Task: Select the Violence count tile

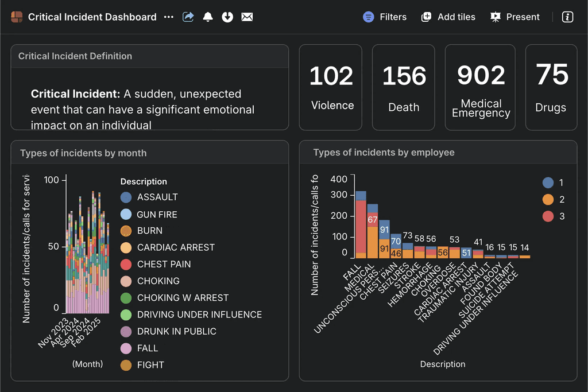Action: click(x=331, y=88)
